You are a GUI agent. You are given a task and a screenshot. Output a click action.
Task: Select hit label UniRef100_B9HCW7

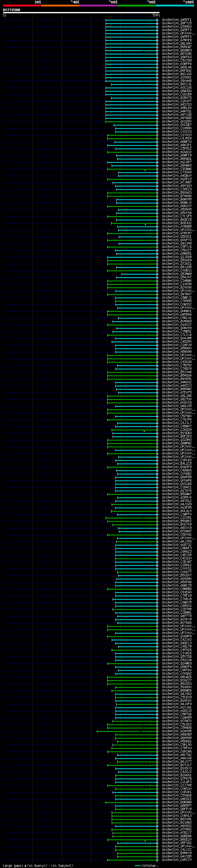click(177, 47)
